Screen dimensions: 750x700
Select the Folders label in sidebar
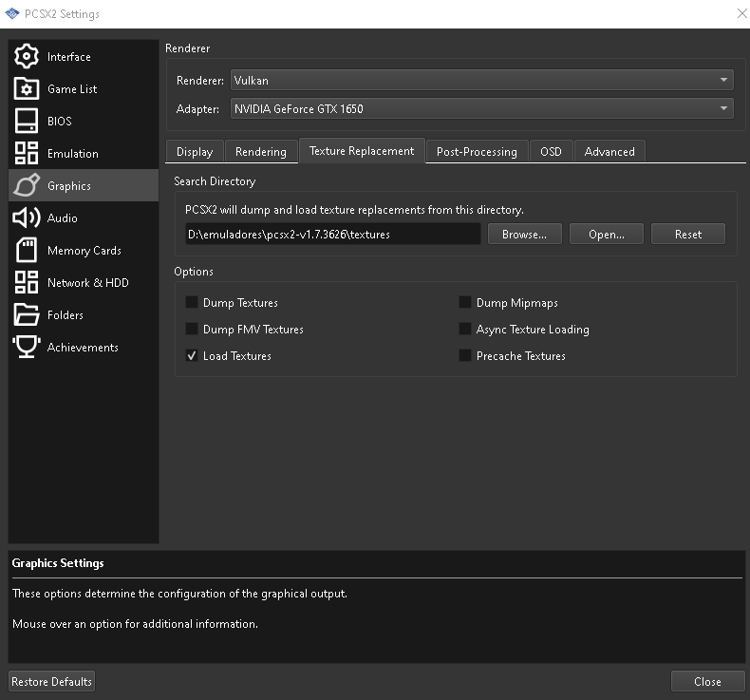(66, 314)
